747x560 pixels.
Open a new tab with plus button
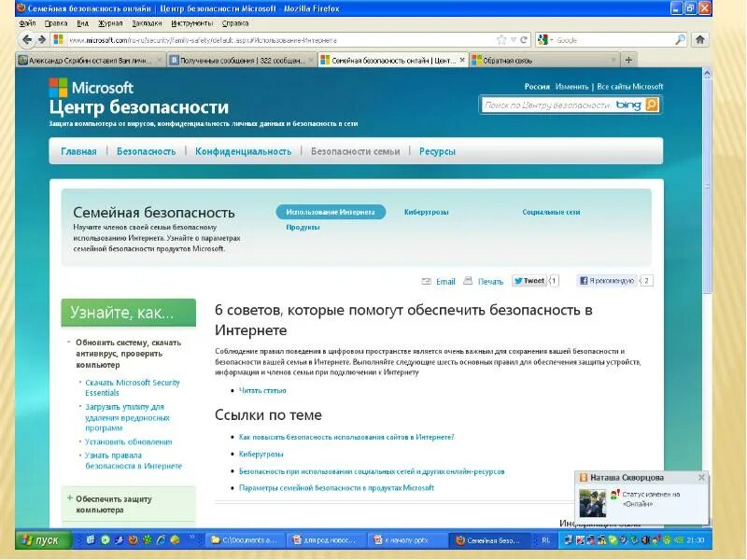click(x=628, y=60)
